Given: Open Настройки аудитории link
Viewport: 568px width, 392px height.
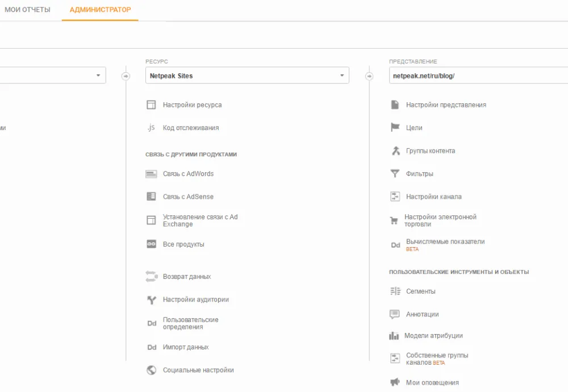Looking at the screenshot, I should (x=195, y=299).
